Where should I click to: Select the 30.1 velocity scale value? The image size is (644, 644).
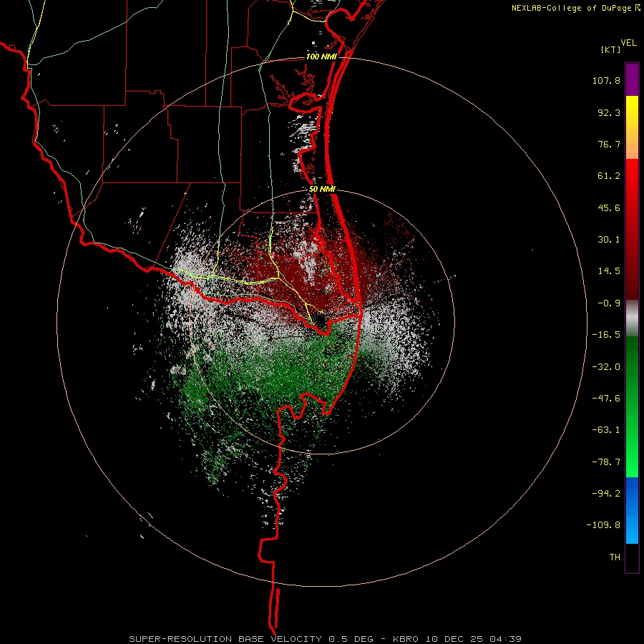(609, 240)
